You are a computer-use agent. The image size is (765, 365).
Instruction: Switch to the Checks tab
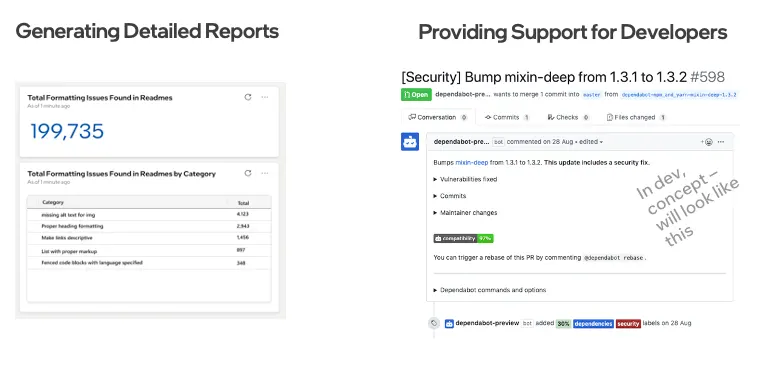coord(568,117)
